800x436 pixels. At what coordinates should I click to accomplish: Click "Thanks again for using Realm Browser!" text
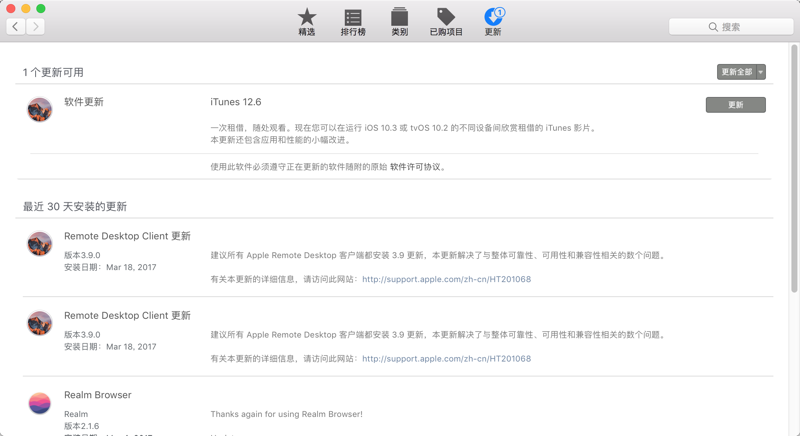(x=287, y=414)
